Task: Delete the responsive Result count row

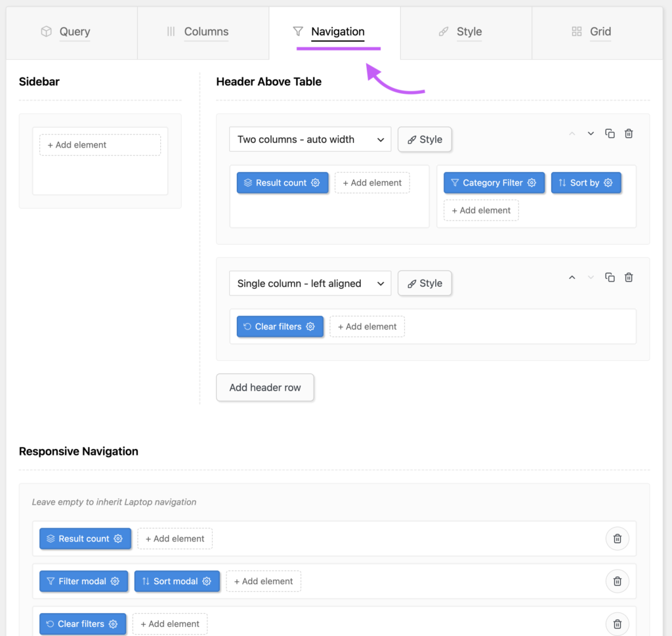Action: (617, 539)
